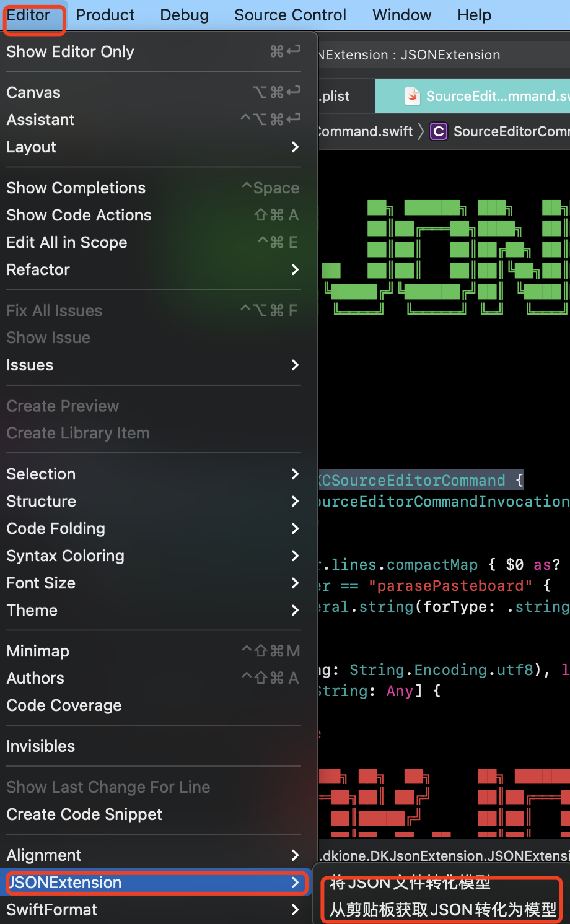Choose Create Code Snippet
570x924 pixels.
tap(154, 814)
